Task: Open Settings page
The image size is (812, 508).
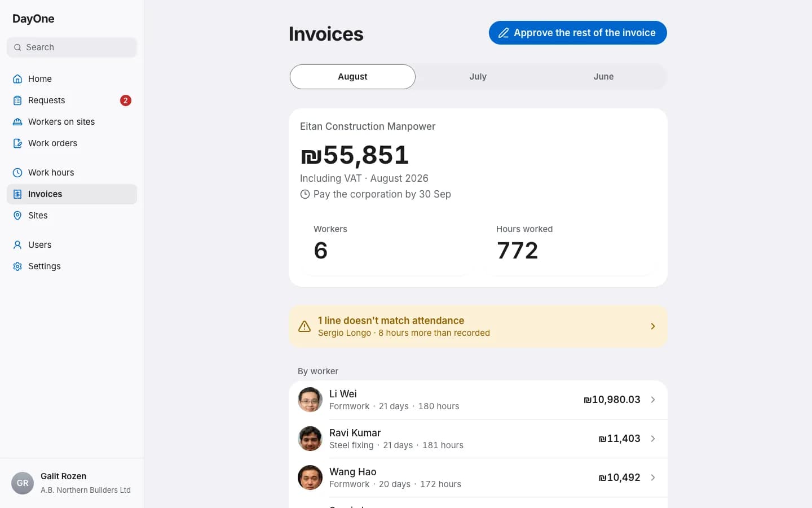Action: coord(72,266)
